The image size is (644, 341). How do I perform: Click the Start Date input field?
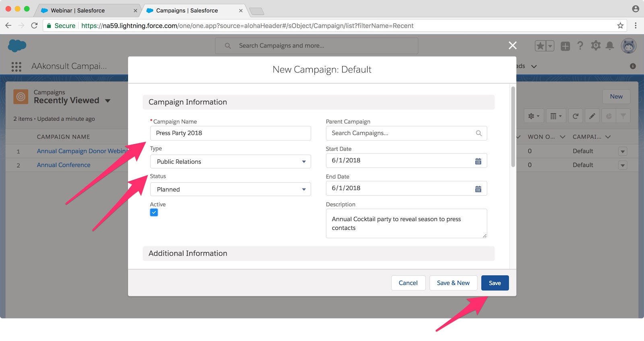[x=407, y=161]
